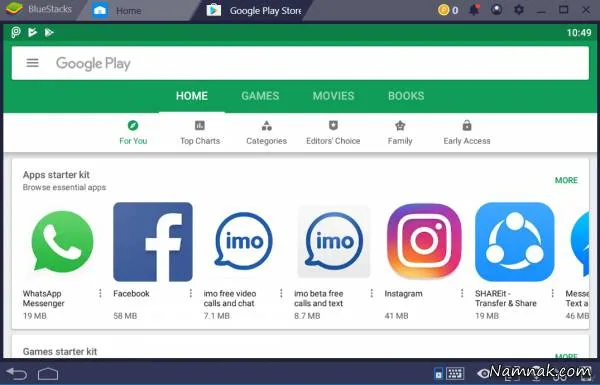
Task: Open options menu for Instagram
Action: coord(462,293)
